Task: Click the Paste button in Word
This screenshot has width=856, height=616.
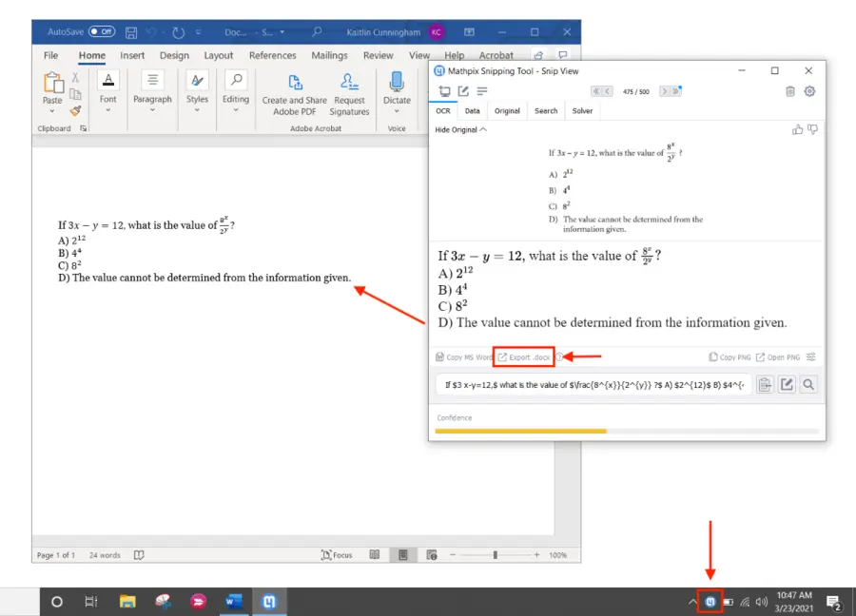Action: tap(52, 87)
